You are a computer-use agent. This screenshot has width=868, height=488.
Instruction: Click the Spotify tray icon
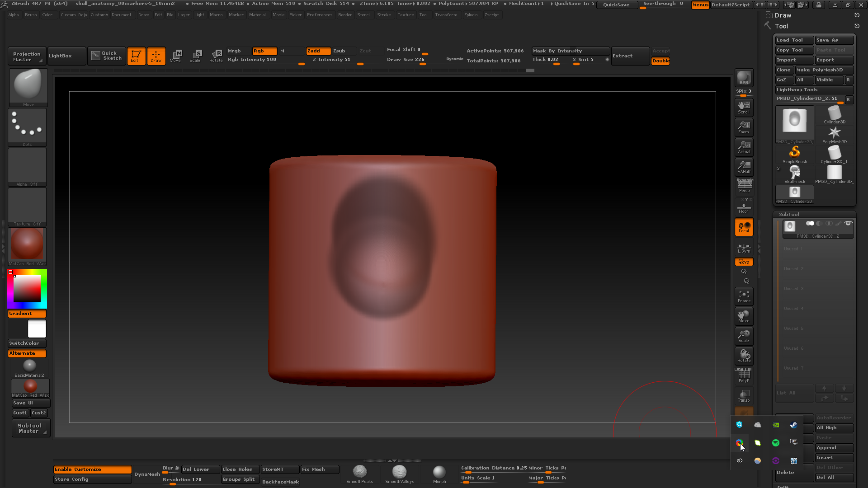[776, 443]
